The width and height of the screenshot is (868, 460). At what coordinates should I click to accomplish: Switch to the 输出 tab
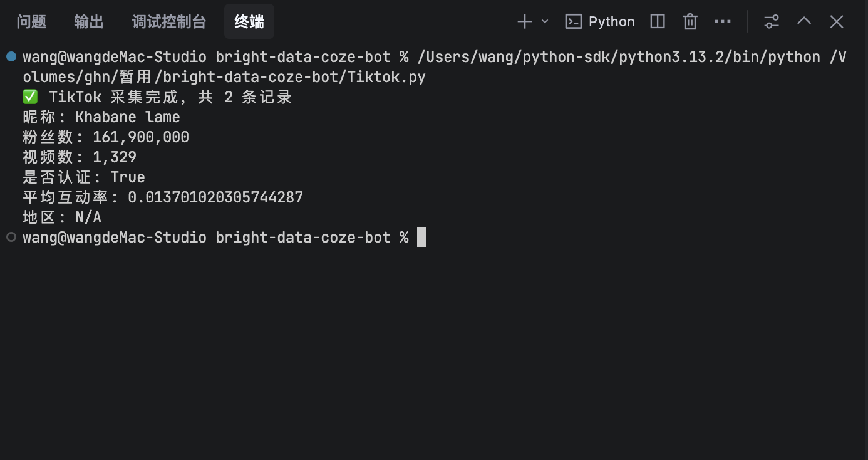tap(89, 22)
